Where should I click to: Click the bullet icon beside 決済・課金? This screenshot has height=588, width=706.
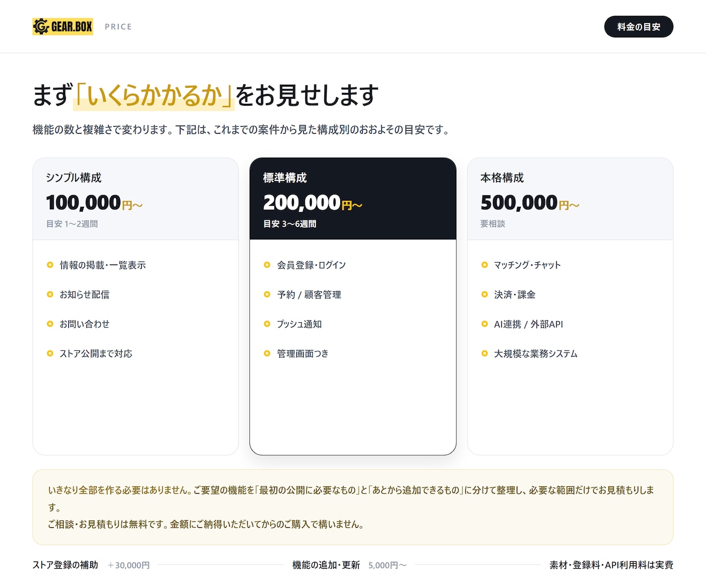click(x=484, y=295)
